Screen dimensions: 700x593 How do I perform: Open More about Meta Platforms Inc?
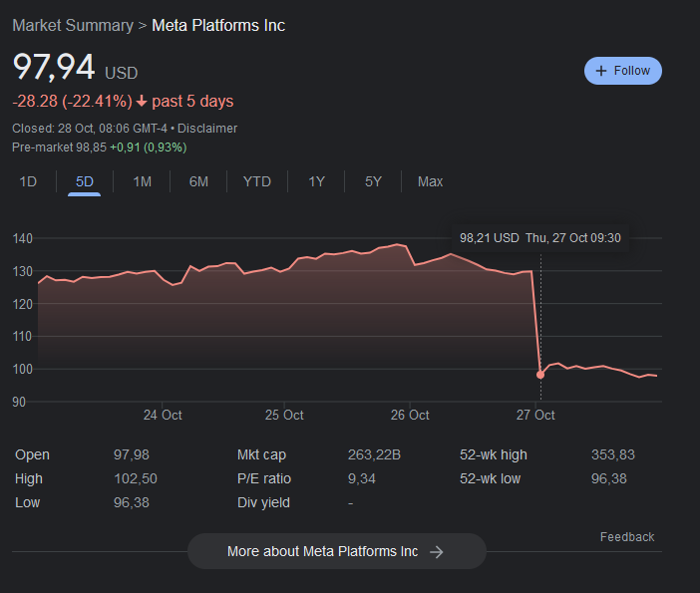tap(337, 551)
